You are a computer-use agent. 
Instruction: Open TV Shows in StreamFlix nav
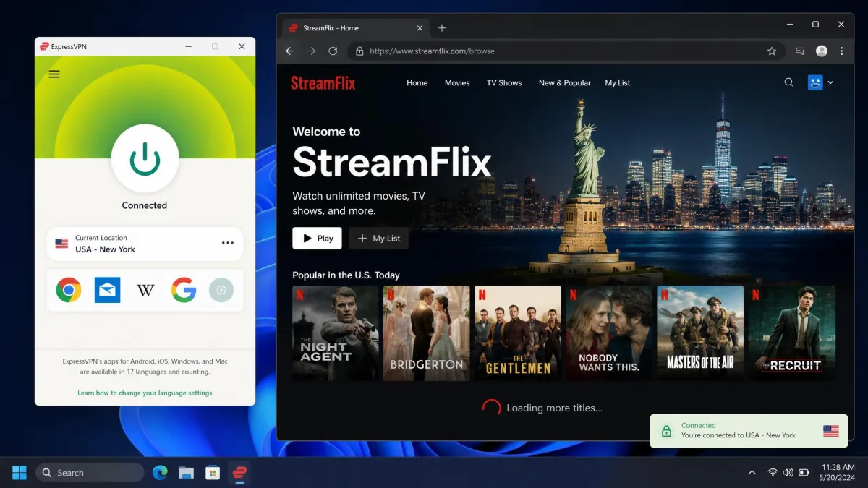pyautogui.click(x=504, y=83)
